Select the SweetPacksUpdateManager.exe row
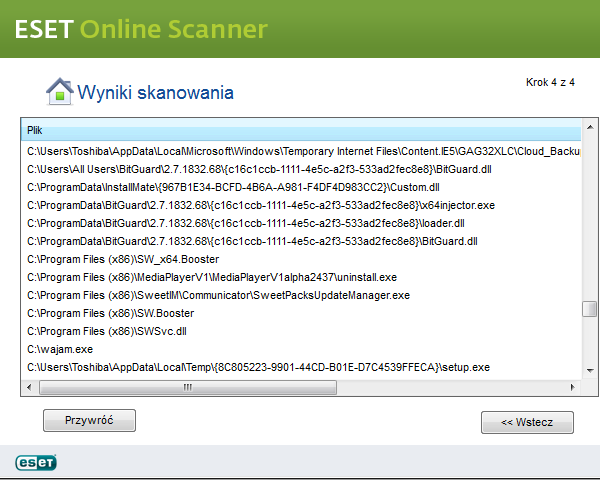This screenshot has height=480, width=600. [x=301, y=296]
